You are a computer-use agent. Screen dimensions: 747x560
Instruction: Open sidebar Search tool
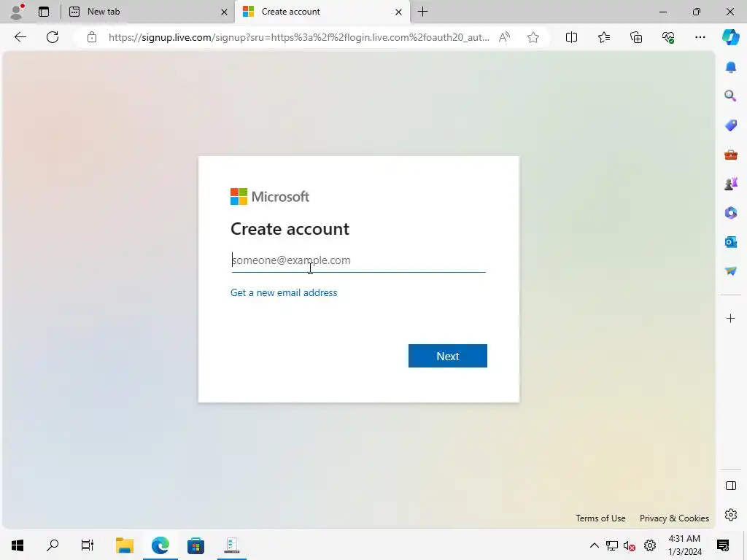point(731,96)
